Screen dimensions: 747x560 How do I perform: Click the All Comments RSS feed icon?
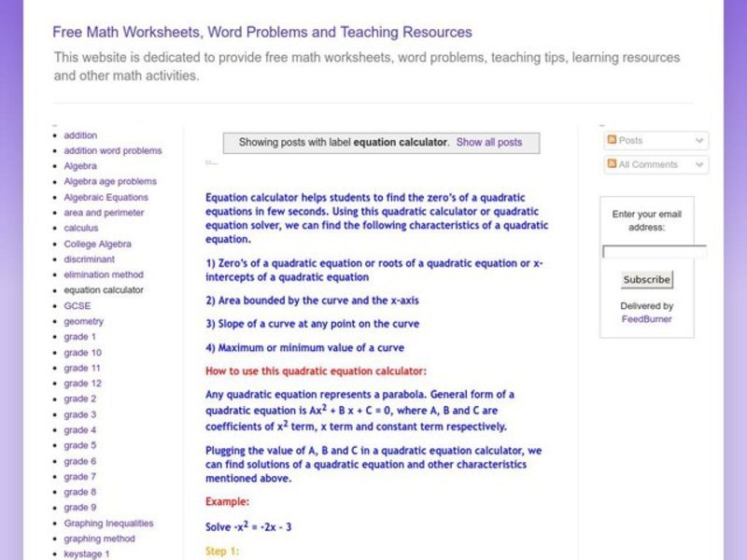point(611,164)
